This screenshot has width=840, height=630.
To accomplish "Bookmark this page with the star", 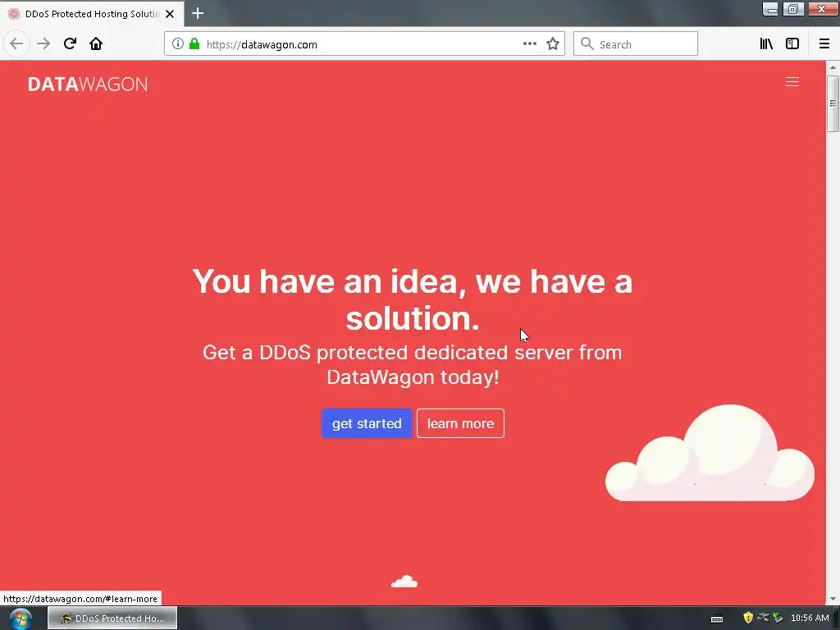I will pyautogui.click(x=553, y=44).
